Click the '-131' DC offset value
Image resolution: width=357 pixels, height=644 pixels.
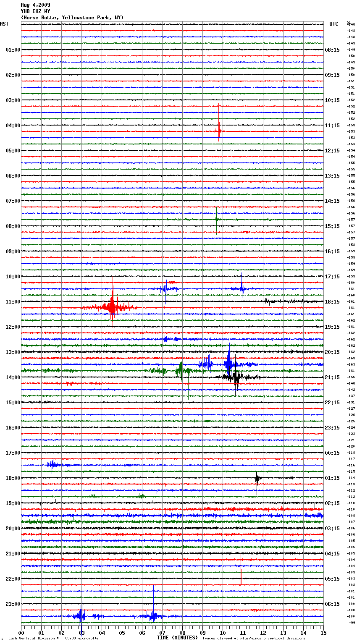click(x=351, y=402)
